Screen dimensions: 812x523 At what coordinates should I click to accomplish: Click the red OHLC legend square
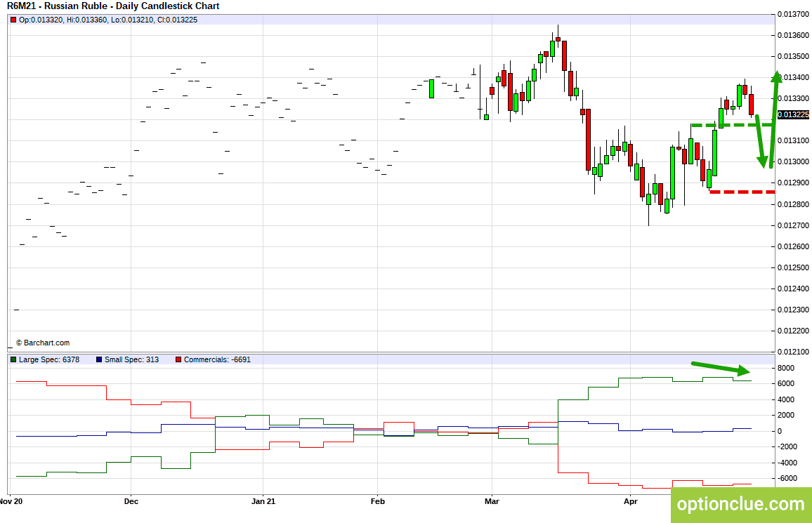pyautogui.click(x=13, y=20)
